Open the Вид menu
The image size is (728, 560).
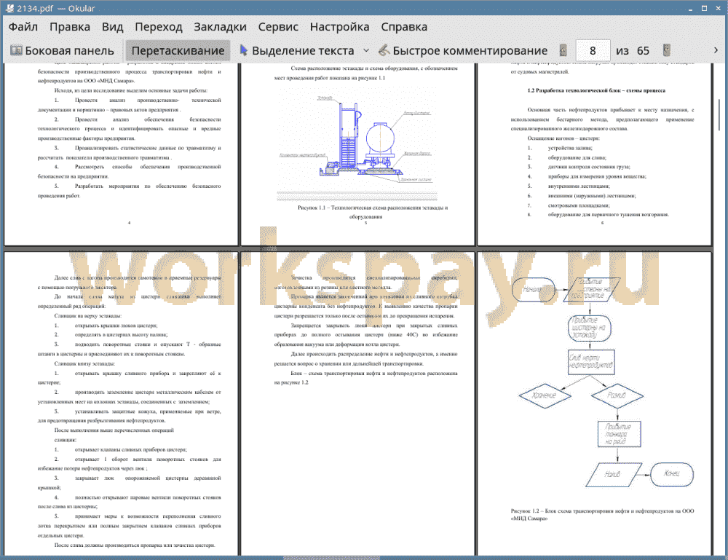(112, 27)
